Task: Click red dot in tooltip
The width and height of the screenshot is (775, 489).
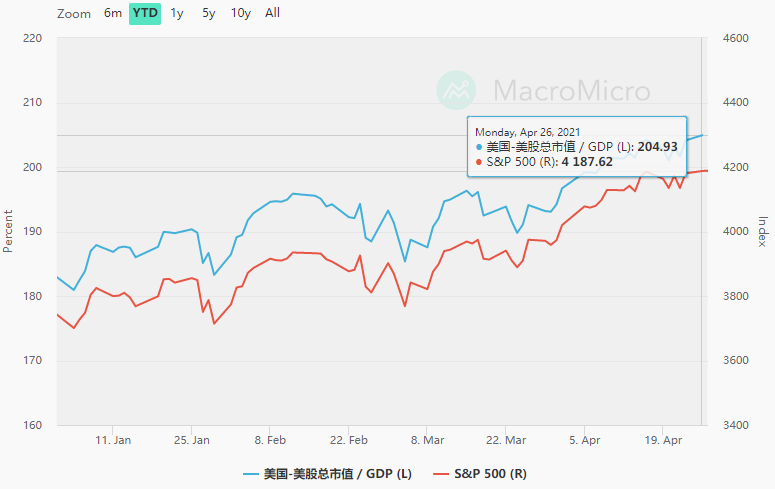Action: [x=478, y=162]
